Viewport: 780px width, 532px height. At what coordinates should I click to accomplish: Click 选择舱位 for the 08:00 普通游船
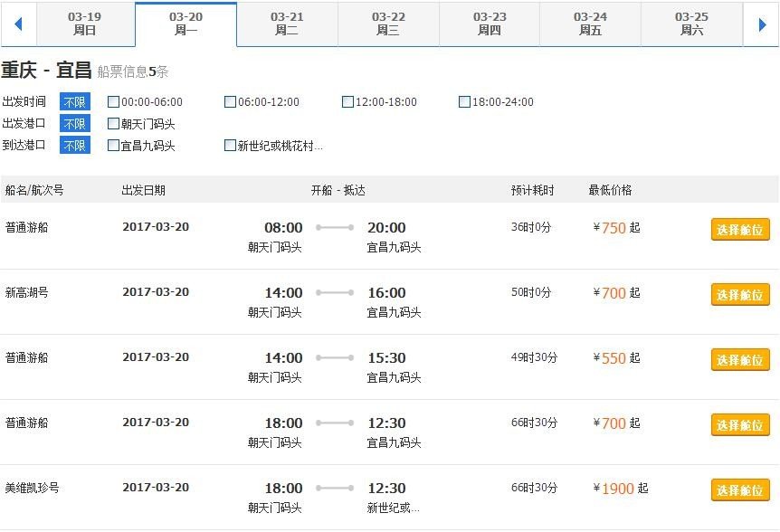(x=740, y=230)
